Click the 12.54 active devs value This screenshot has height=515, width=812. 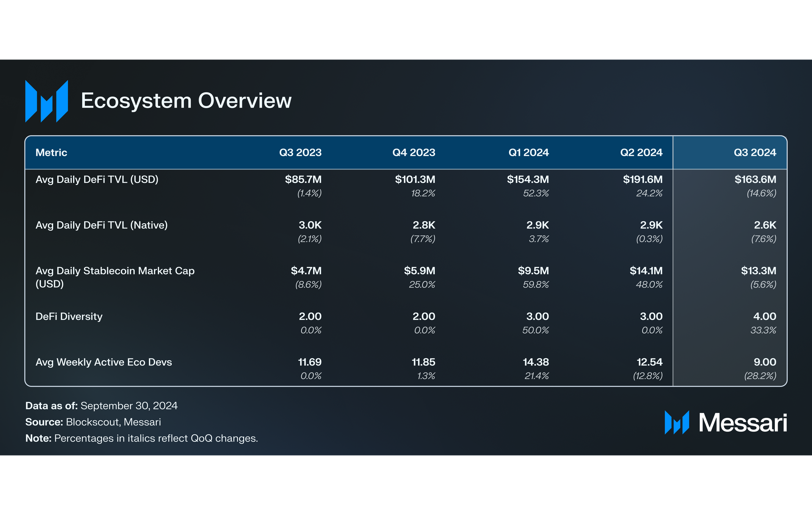coord(650,362)
